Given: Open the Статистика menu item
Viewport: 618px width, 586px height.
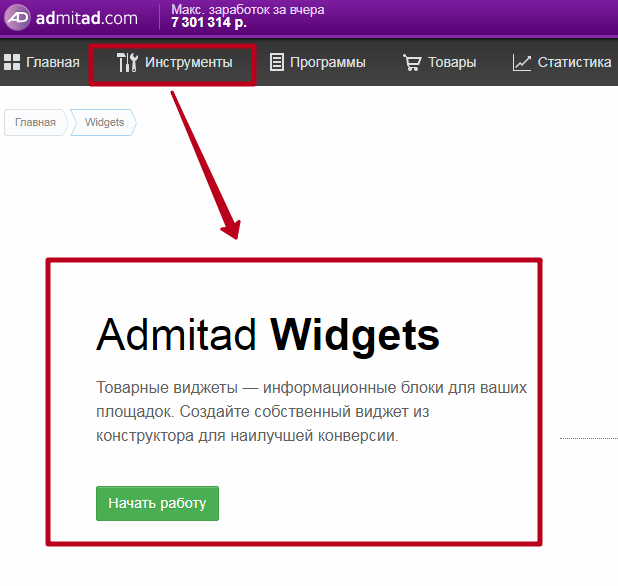Looking at the screenshot, I should [562, 62].
